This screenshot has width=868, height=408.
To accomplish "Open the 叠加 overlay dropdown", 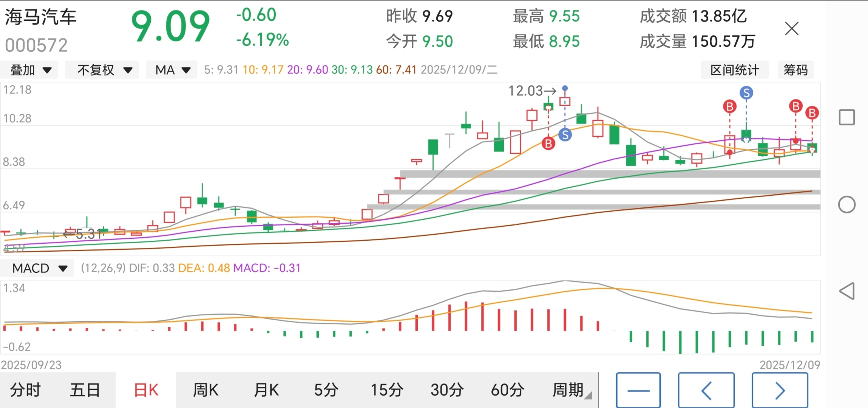I will coord(29,70).
